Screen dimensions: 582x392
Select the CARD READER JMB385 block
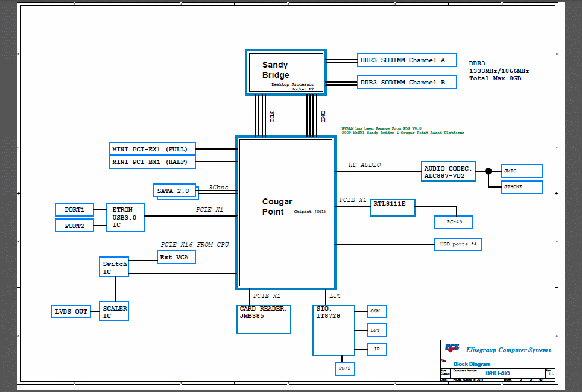264,319
